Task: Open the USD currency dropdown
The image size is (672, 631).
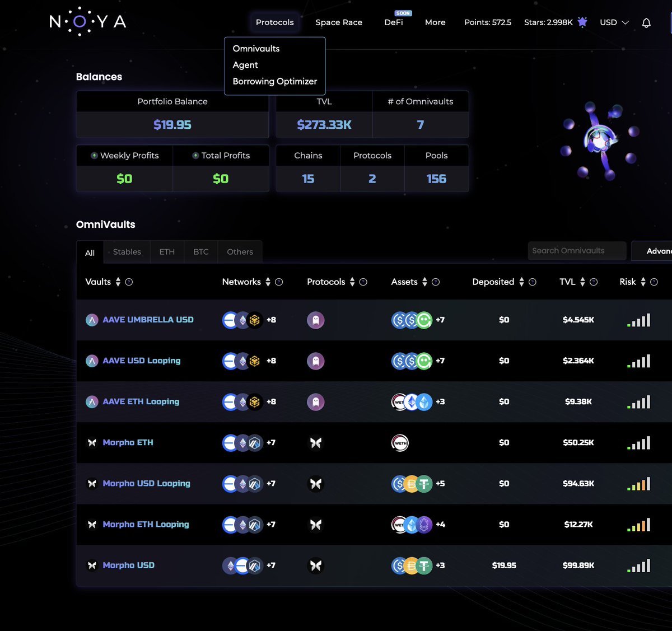Action: [x=614, y=22]
